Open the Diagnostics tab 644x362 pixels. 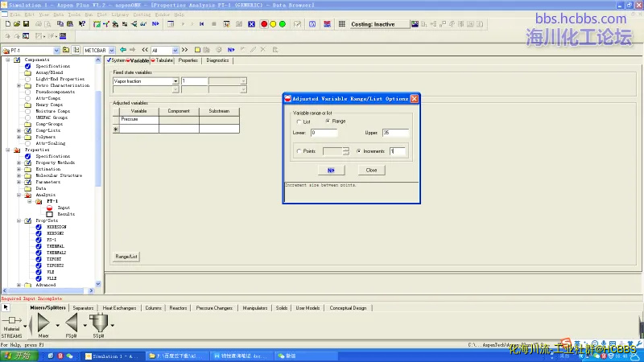(217, 60)
